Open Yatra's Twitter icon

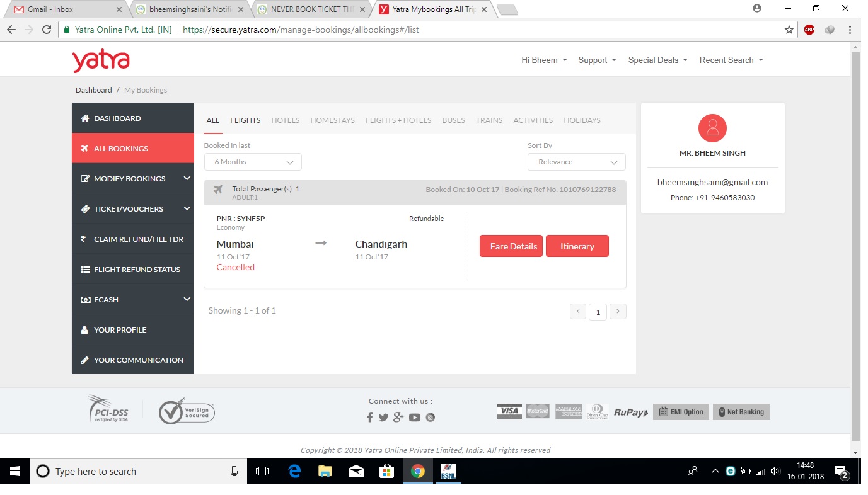point(383,417)
